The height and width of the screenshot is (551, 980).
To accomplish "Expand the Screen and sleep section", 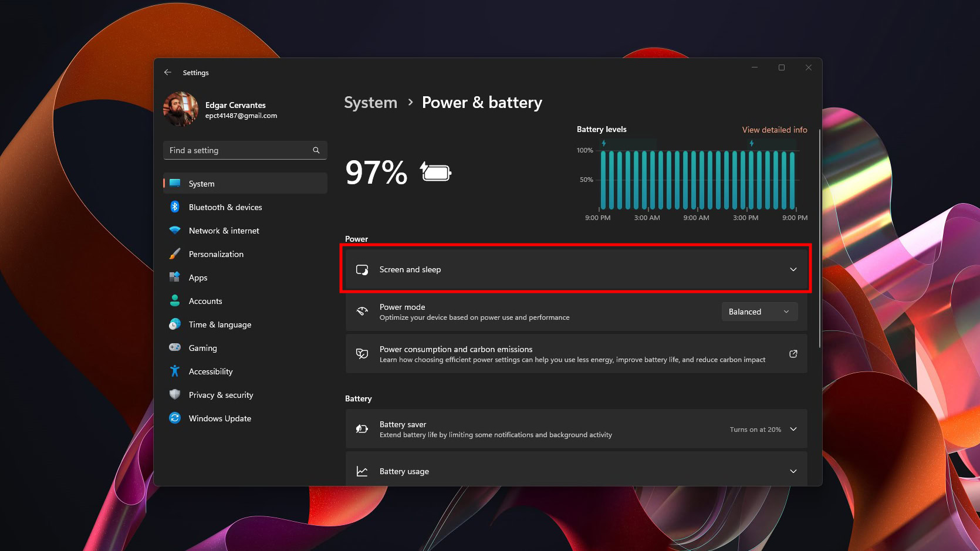I will coord(576,269).
